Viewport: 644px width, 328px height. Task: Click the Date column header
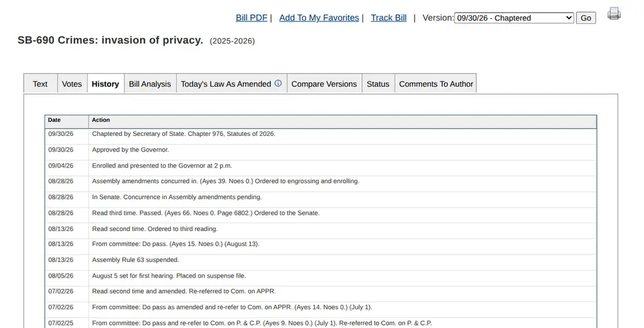coord(67,120)
